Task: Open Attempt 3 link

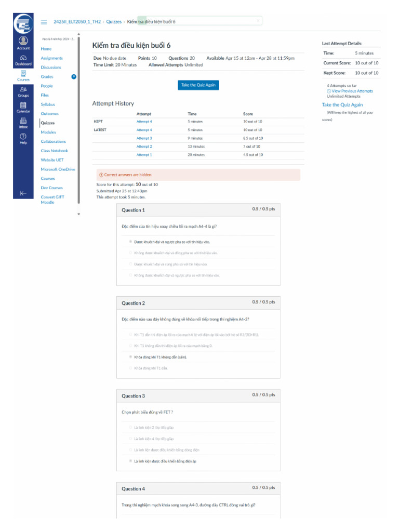Action: tap(144, 138)
